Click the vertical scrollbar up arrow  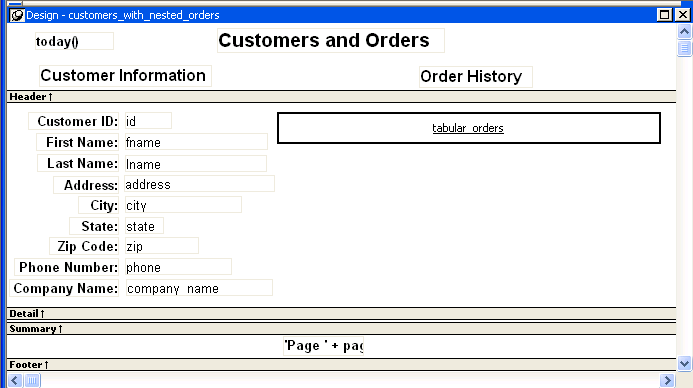point(684,31)
